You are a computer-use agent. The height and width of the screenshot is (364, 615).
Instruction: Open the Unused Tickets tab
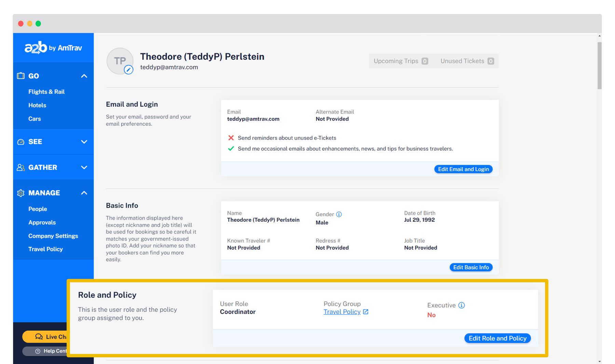pos(467,61)
